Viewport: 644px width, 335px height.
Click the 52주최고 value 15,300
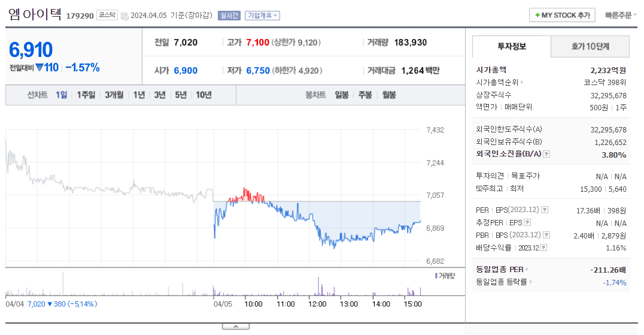[591, 189]
